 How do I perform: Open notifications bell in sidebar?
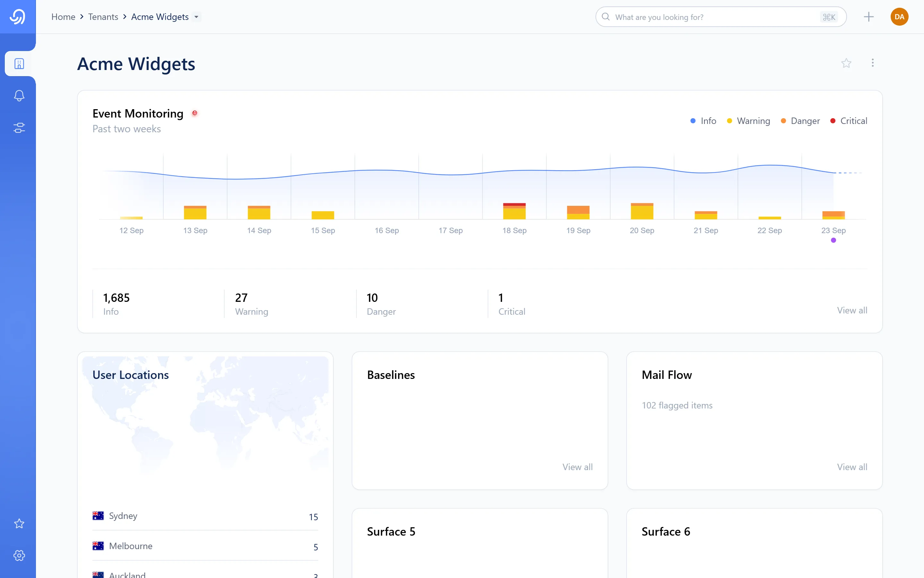coord(20,96)
